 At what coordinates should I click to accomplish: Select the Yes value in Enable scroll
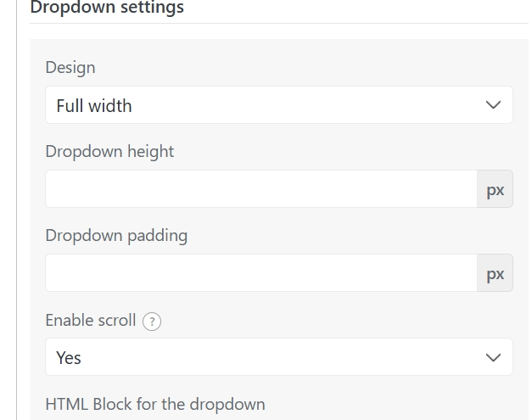click(x=69, y=358)
